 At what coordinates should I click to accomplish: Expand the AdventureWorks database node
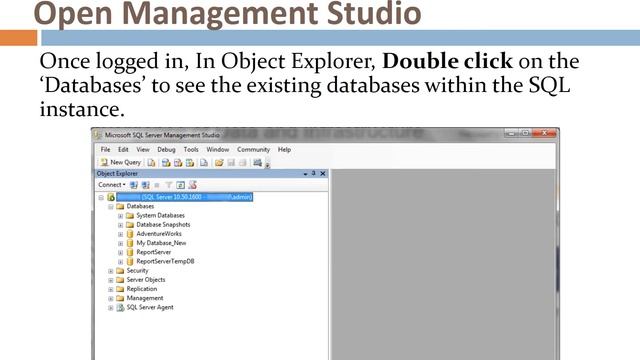[120, 234]
